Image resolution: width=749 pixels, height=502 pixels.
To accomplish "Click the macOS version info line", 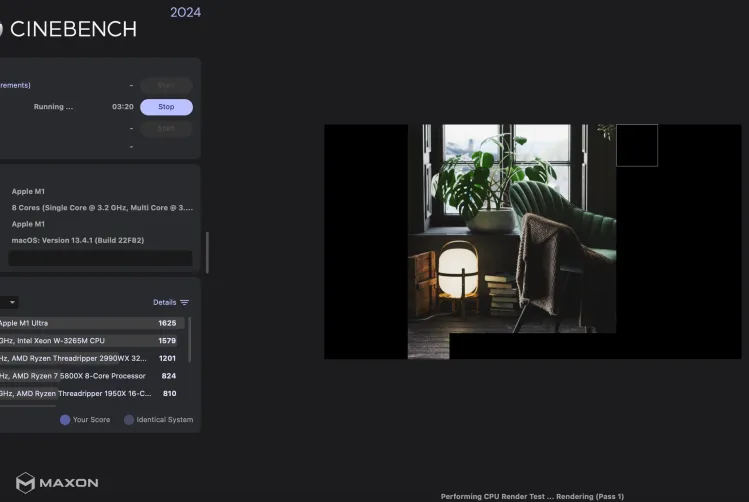I will coord(78,240).
